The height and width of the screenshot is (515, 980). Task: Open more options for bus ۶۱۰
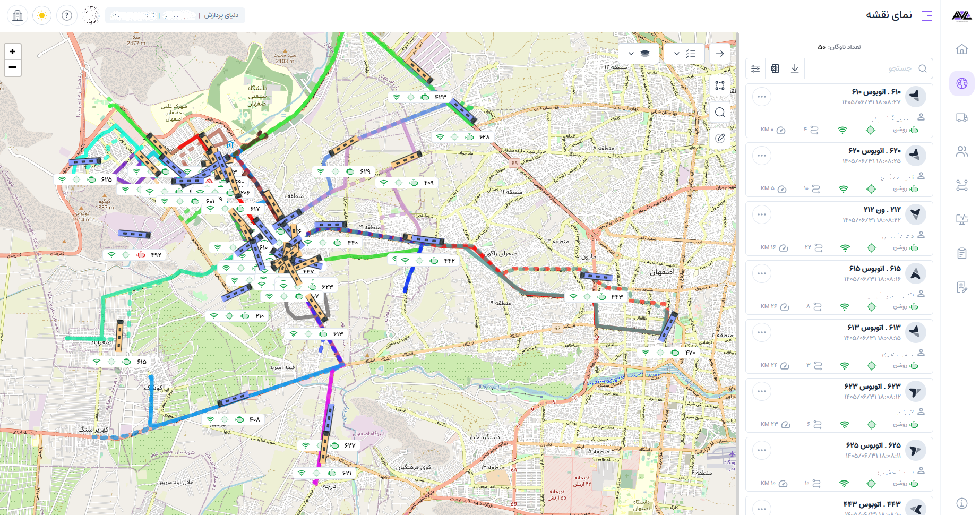click(x=762, y=97)
